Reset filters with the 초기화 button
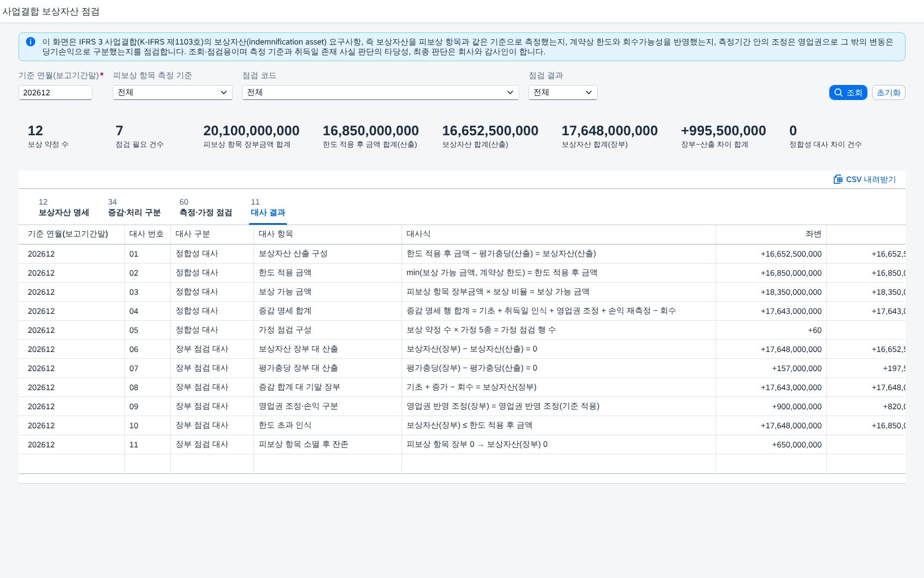 [x=888, y=92]
